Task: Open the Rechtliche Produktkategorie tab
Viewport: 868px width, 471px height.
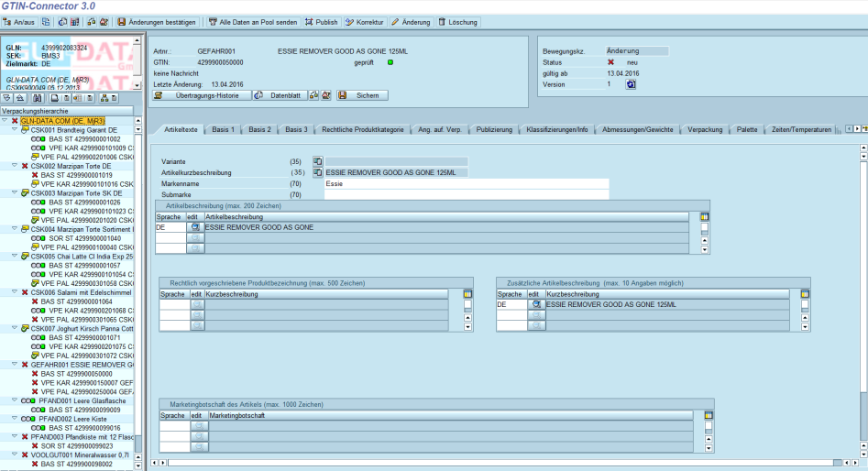Action: (363, 129)
